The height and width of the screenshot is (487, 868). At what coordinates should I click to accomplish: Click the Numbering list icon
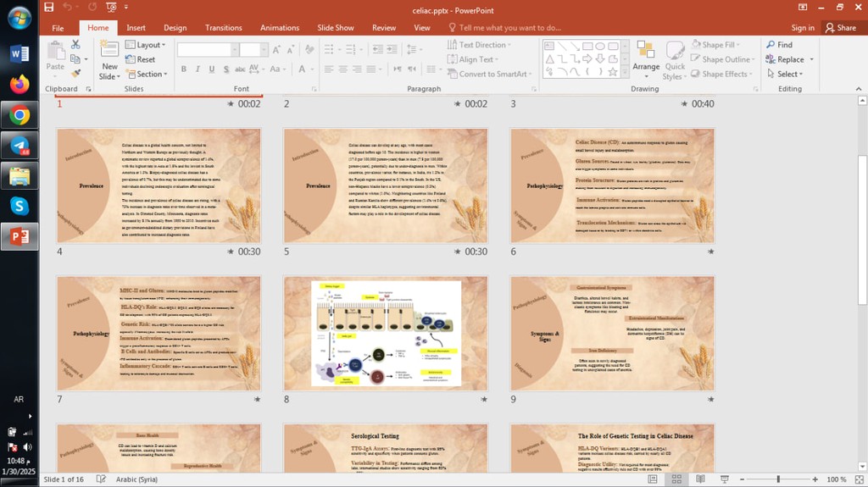352,50
